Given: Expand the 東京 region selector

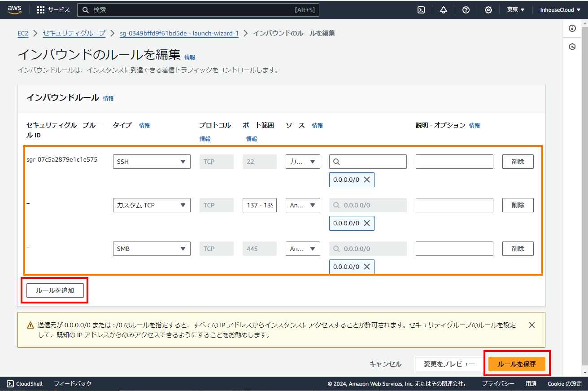Looking at the screenshot, I should 516,10.
